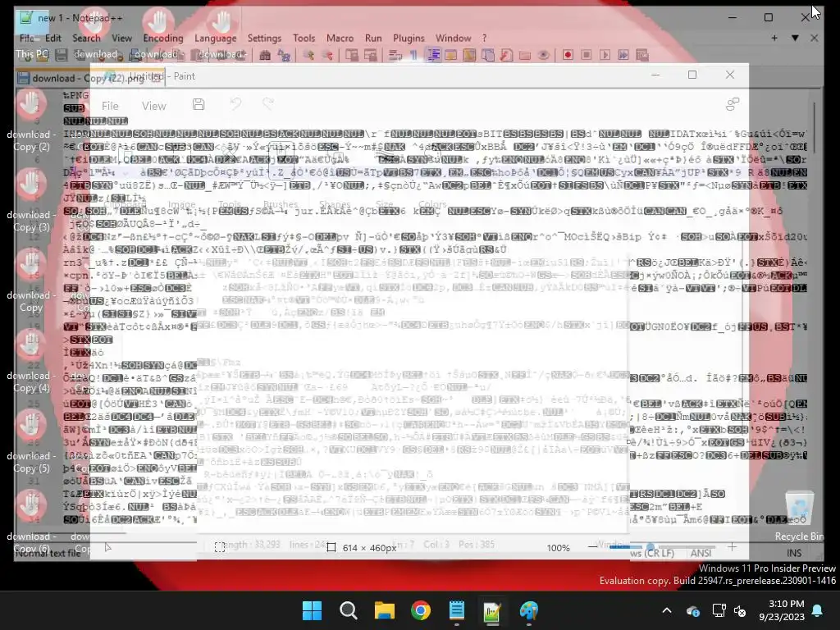
Task: Click the Save icon in Paint
Action: click(x=199, y=104)
